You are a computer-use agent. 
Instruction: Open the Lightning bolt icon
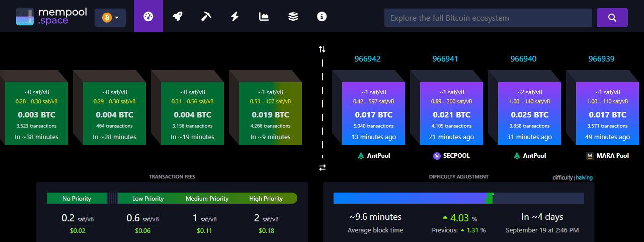[x=234, y=16]
